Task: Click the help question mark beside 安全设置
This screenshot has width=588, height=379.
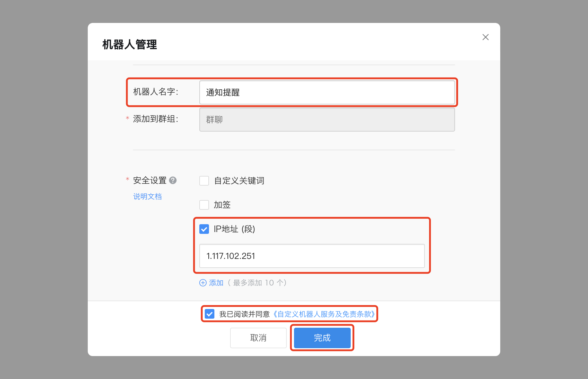Action: (x=173, y=180)
